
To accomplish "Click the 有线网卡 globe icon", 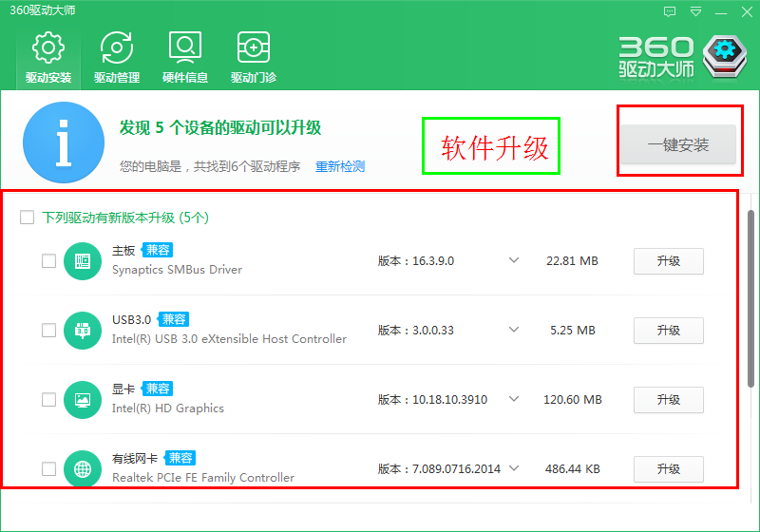I will tap(83, 469).
